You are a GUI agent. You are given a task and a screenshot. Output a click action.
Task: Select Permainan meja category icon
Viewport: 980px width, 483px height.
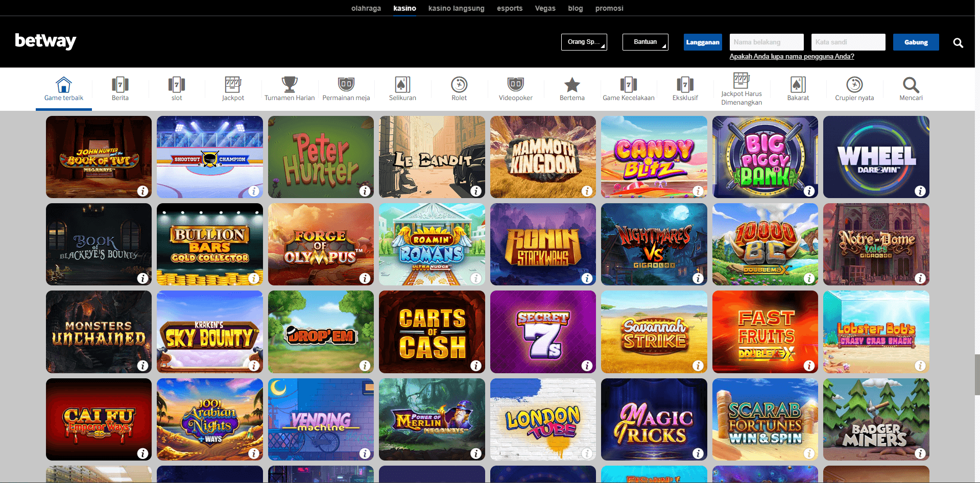coord(346,84)
